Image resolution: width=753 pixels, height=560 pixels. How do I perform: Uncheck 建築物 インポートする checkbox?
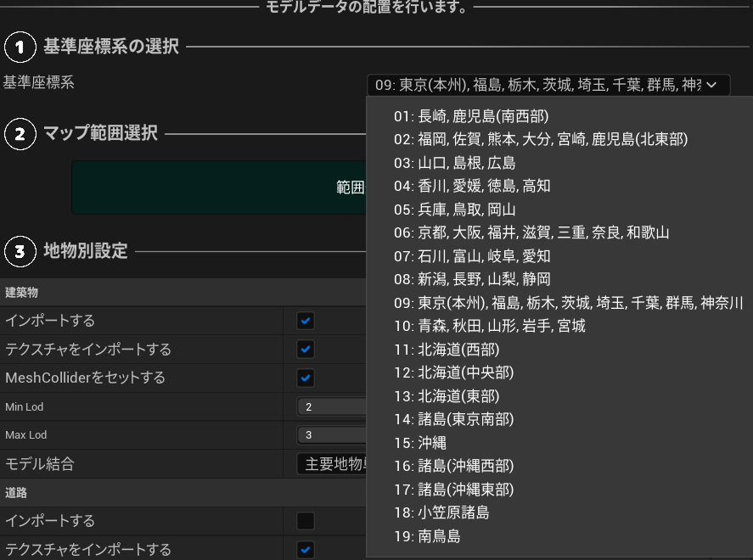pos(306,321)
